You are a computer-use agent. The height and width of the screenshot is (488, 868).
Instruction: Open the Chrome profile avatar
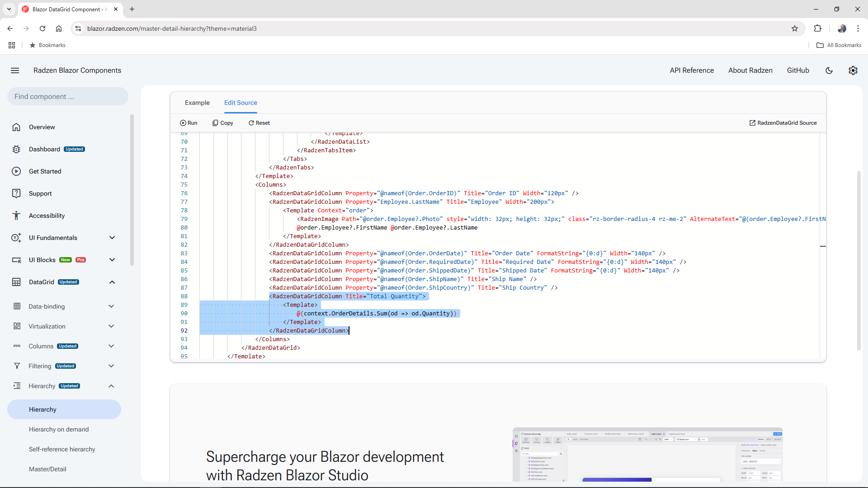[x=842, y=28]
